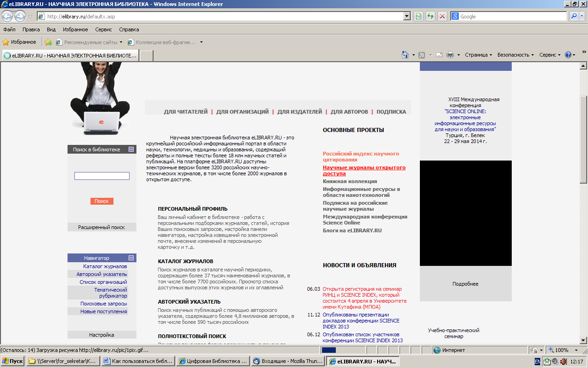
Task: Click the browser Forward arrow button
Action: 20,16
